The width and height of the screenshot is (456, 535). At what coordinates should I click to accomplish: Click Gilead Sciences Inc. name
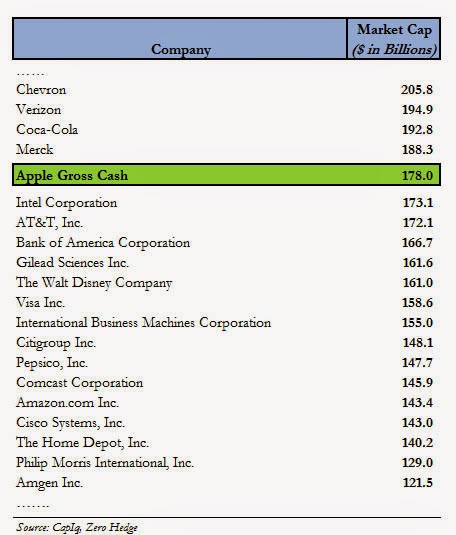pyautogui.click(x=72, y=262)
